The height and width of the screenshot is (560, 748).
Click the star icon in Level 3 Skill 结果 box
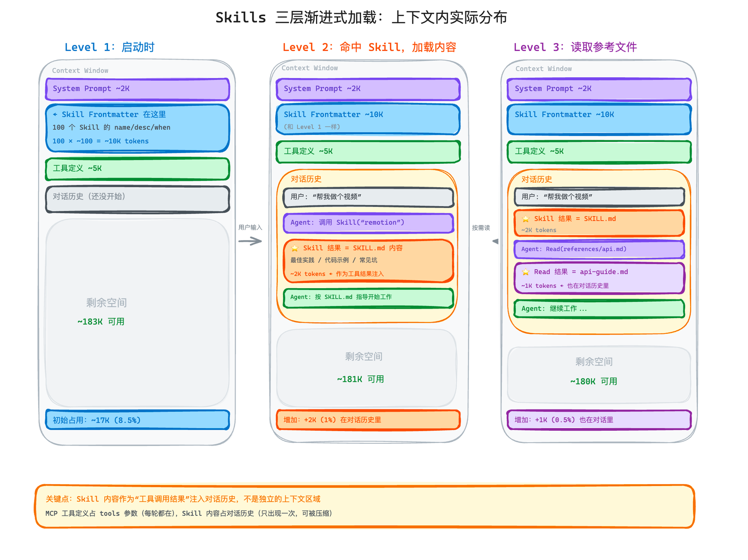click(525, 219)
